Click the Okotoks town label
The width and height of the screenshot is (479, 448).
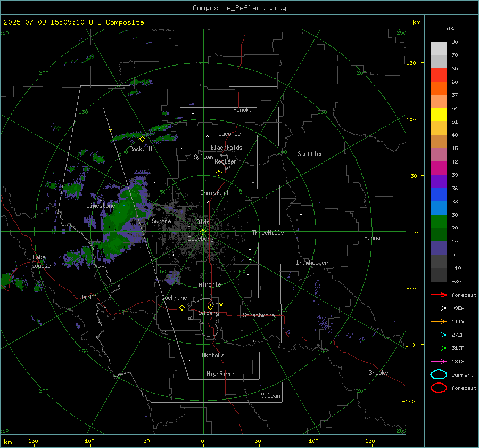point(213,355)
